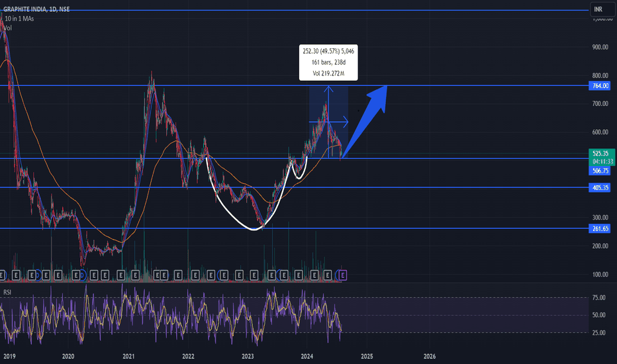Open the INR currency selector
The image size is (617, 364).
click(602, 9)
